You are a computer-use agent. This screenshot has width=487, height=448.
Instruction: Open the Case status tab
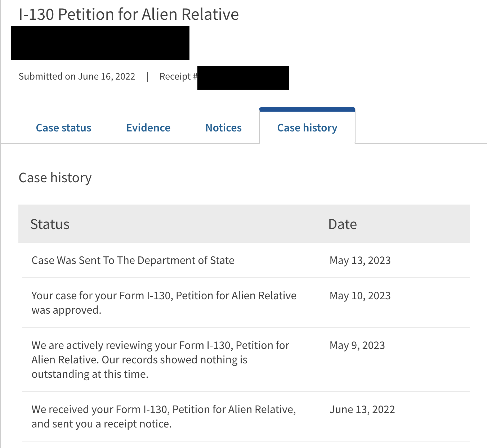click(x=63, y=128)
